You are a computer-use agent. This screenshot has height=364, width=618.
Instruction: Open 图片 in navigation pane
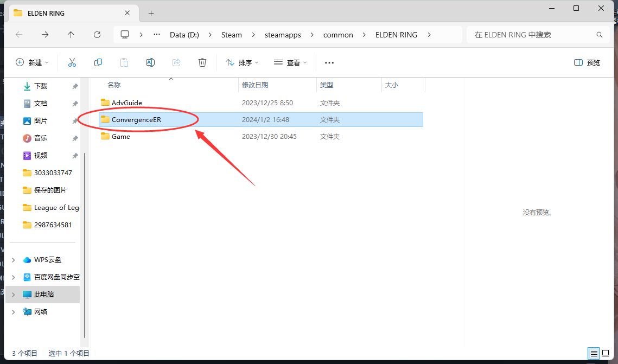pyautogui.click(x=41, y=120)
